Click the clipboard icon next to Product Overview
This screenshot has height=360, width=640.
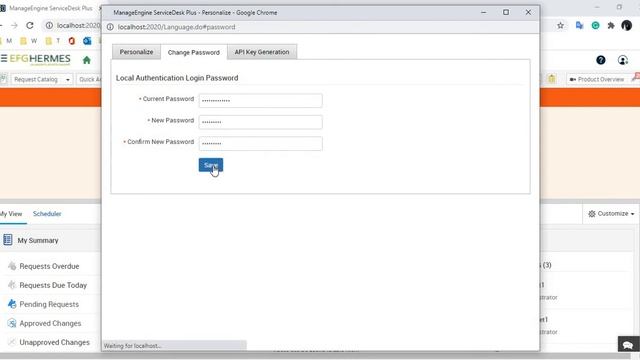[552, 79]
